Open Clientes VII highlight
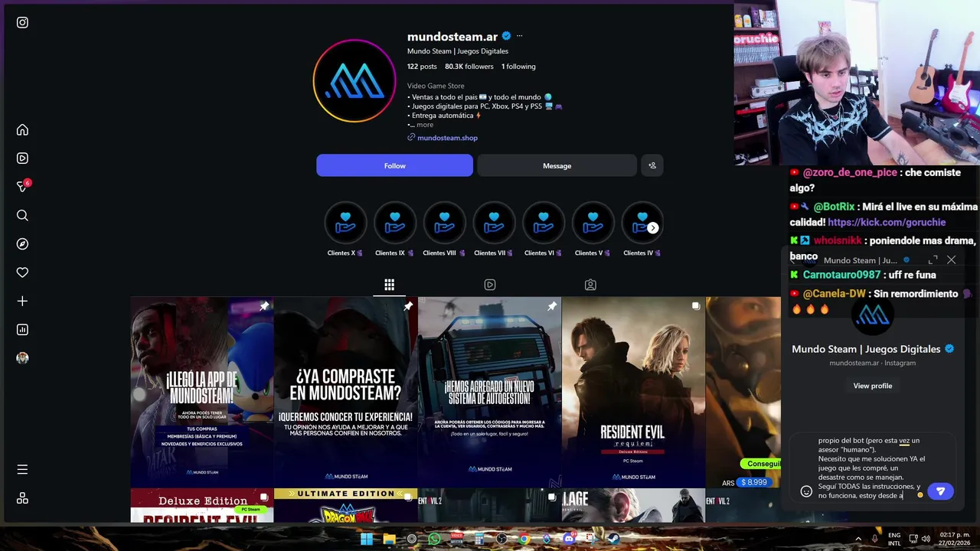 494,228
